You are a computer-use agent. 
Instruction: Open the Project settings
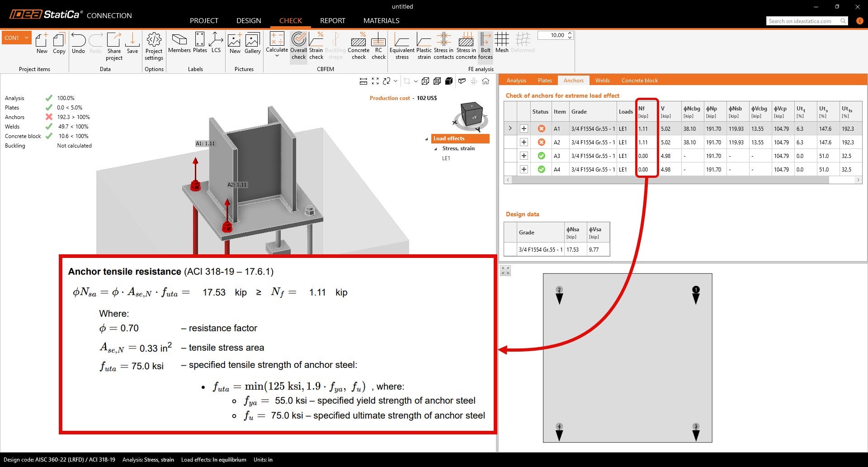click(154, 45)
